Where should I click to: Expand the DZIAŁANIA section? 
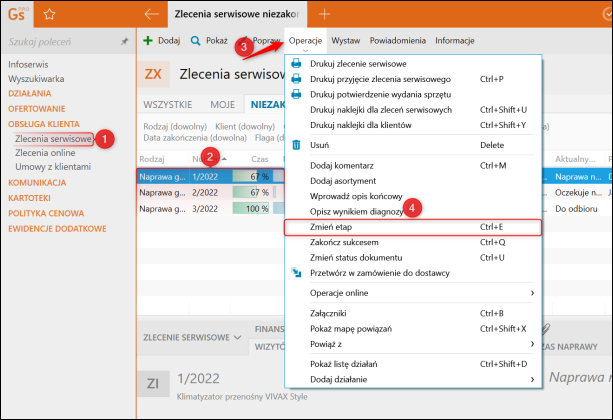click(30, 93)
